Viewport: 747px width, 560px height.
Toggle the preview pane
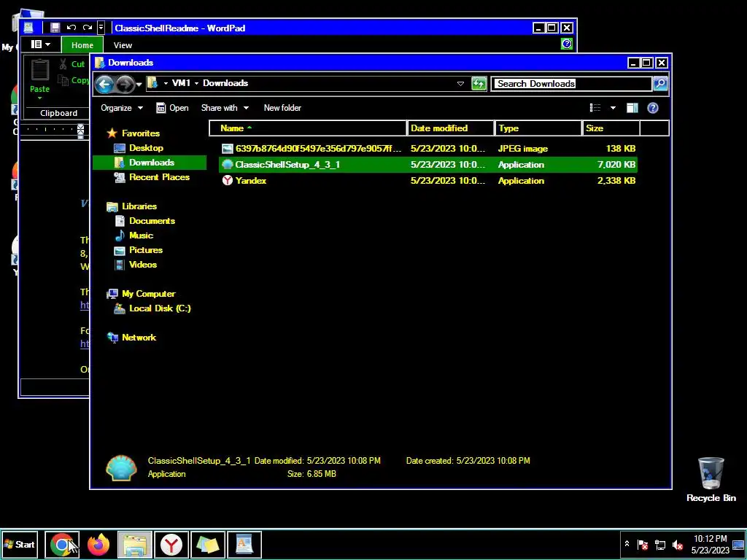pyautogui.click(x=632, y=108)
